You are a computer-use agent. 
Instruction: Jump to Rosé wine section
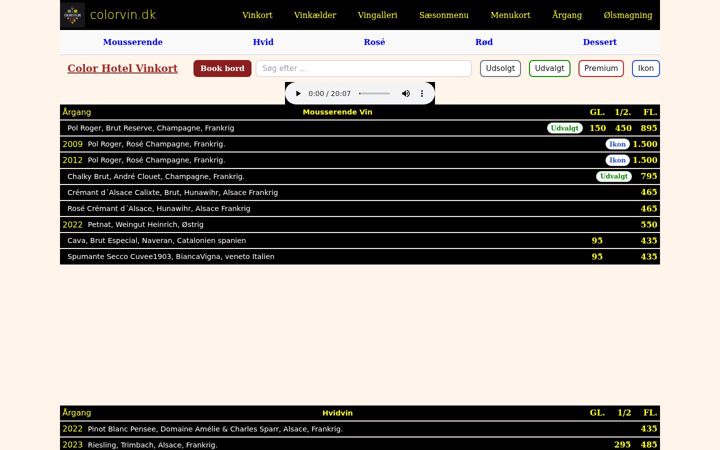[374, 42]
